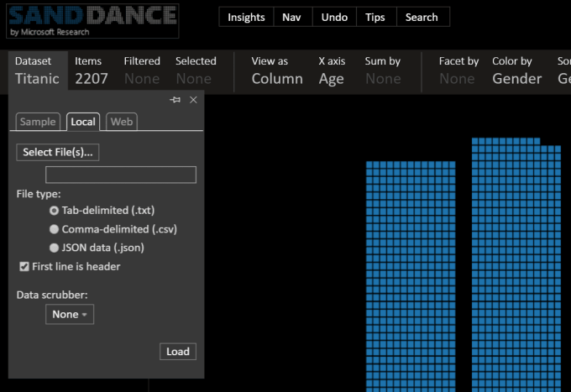Click the left blue data column
571x392 pixels.
[x=411, y=277]
